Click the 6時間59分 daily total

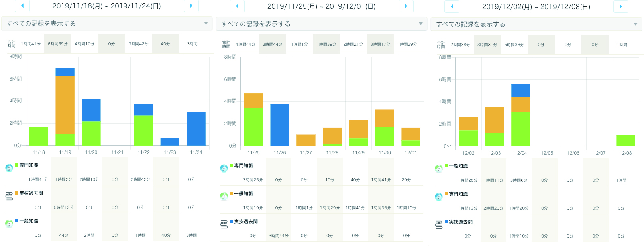click(58, 44)
